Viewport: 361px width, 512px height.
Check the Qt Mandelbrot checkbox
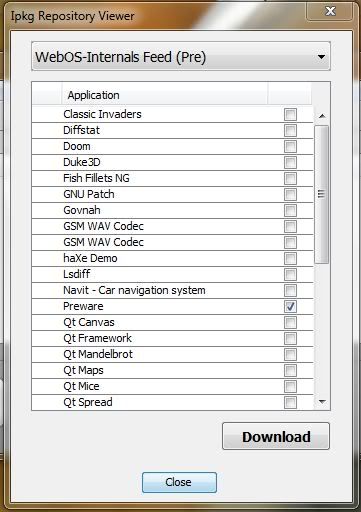coord(290,354)
